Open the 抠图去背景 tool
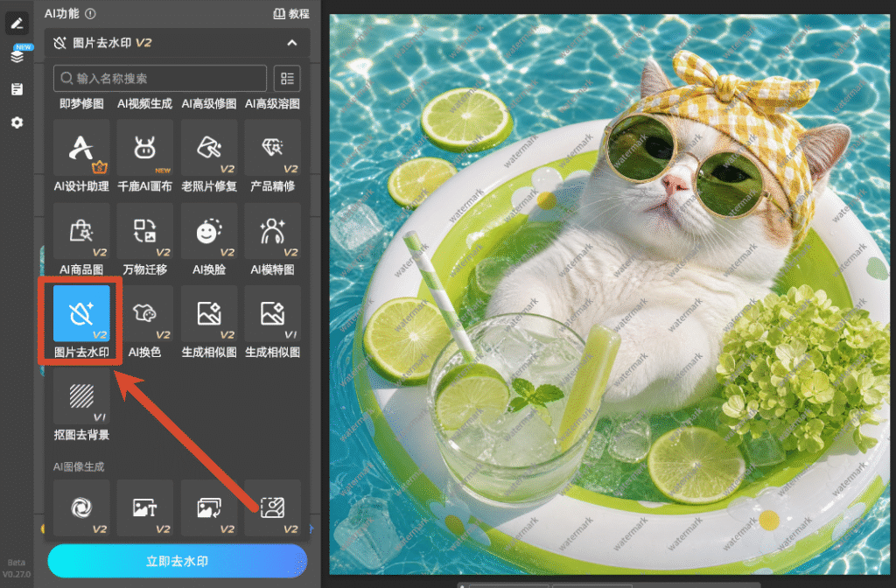Image resolution: width=896 pixels, height=588 pixels. click(x=81, y=396)
